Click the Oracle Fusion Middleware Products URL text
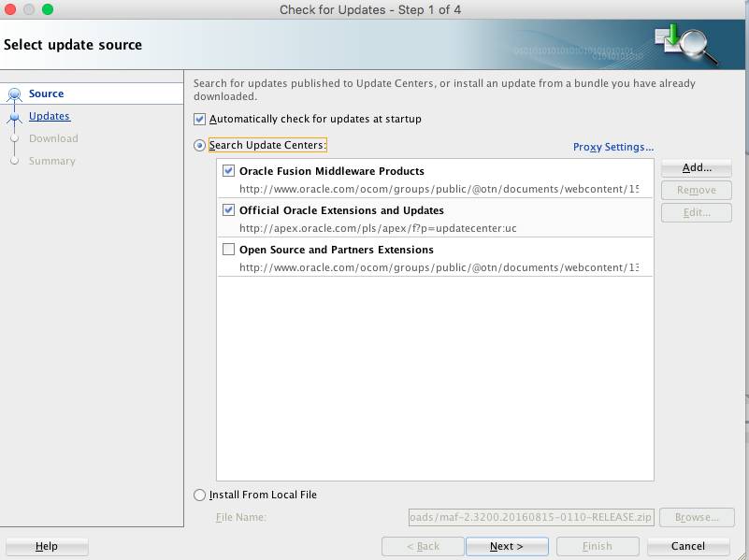The image size is (749, 560). (x=439, y=189)
